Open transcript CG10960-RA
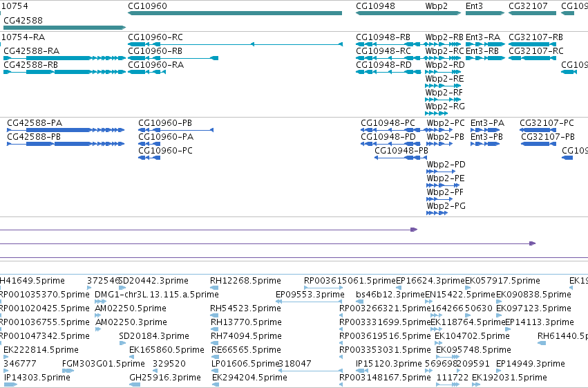Image resolution: width=588 pixels, height=388 pixels. (155, 65)
